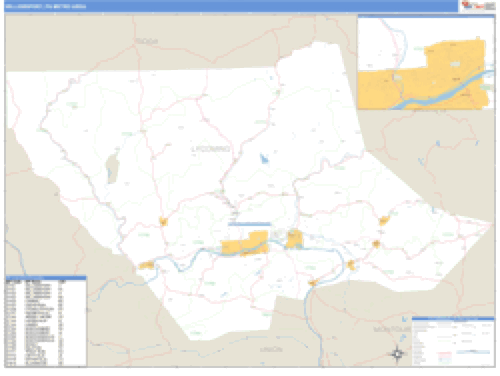Screen dimensions: 500x376
Task: Click the TIOGA county label
Action: tap(147, 41)
